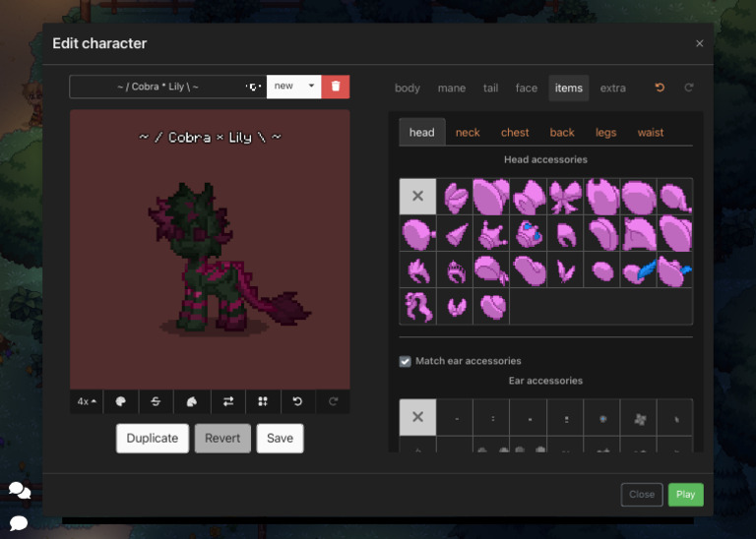Switch to the extra tab
Viewport: 756px width, 539px height.
(x=613, y=89)
